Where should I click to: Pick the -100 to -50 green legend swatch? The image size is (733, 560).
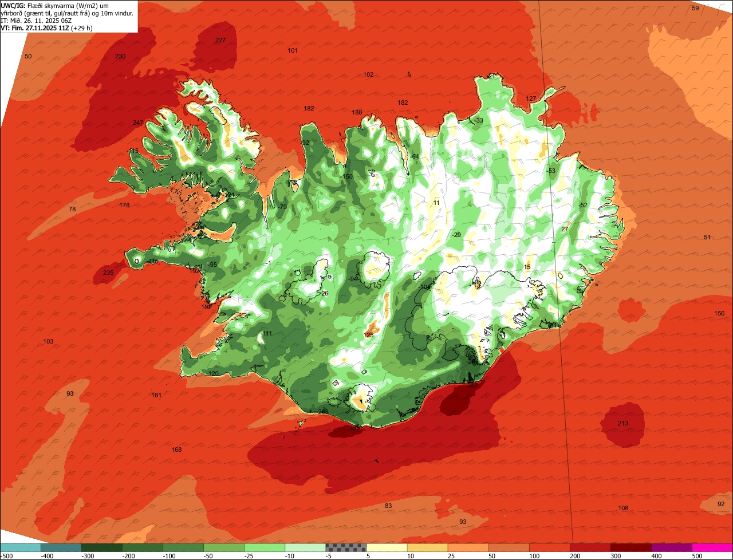183,548
